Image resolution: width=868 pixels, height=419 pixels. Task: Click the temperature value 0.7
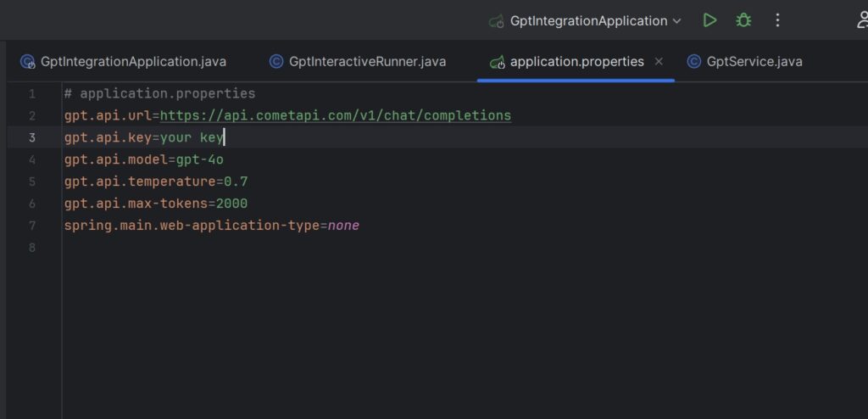coord(236,182)
